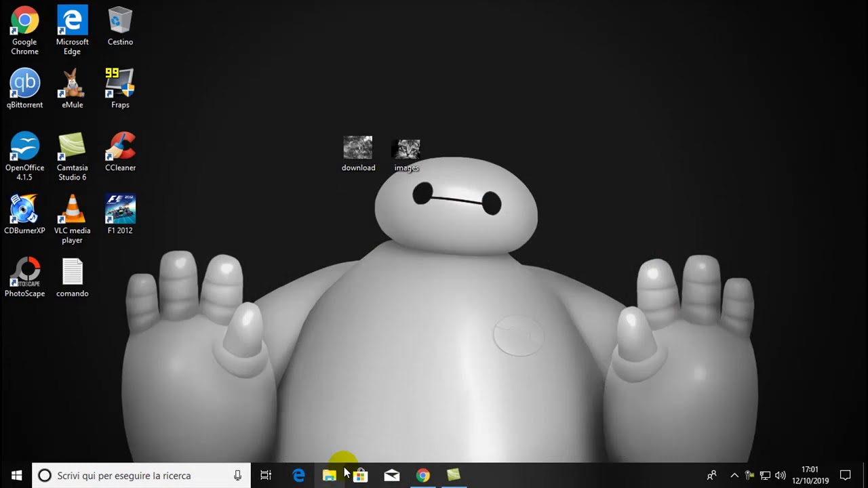
Task: Open File Explorer from the taskbar
Action: tap(330, 475)
